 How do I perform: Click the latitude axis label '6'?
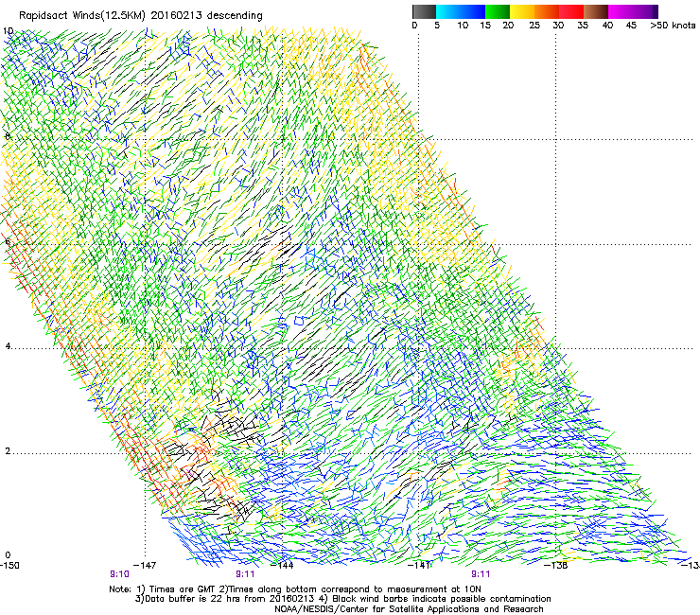pos(8,241)
